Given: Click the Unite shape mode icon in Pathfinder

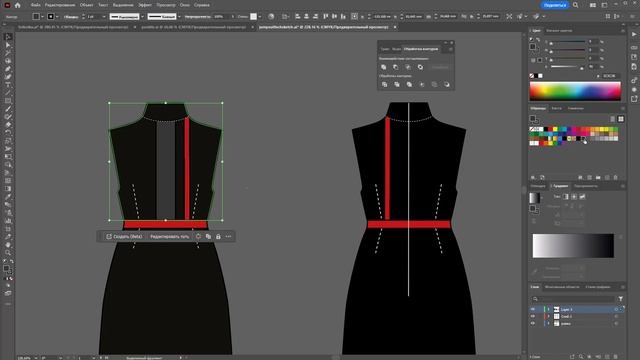Looking at the screenshot, I should point(384,67).
